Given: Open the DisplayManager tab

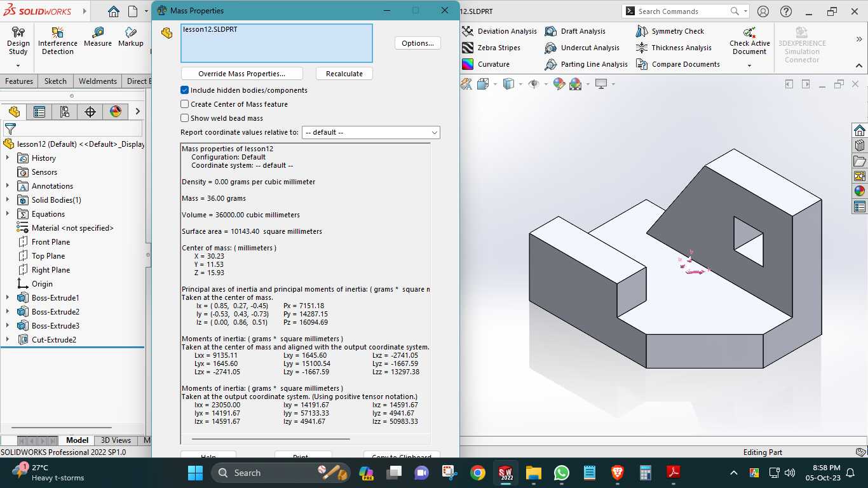Looking at the screenshot, I should click(116, 112).
